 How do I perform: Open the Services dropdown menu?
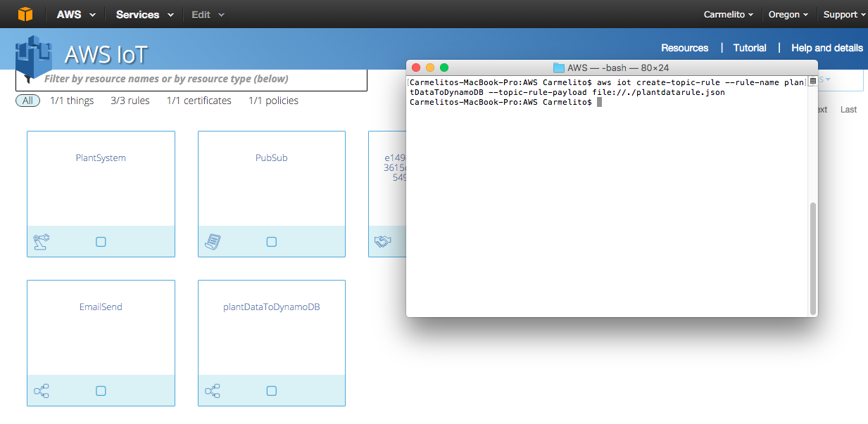pyautogui.click(x=144, y=15)
